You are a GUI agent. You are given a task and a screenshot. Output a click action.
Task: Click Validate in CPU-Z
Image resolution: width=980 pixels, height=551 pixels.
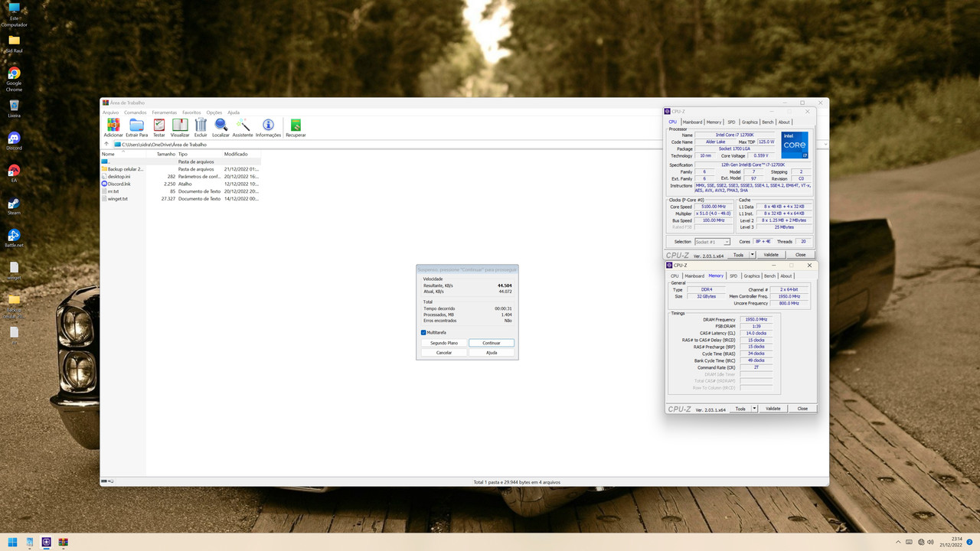tap(770, 254)
